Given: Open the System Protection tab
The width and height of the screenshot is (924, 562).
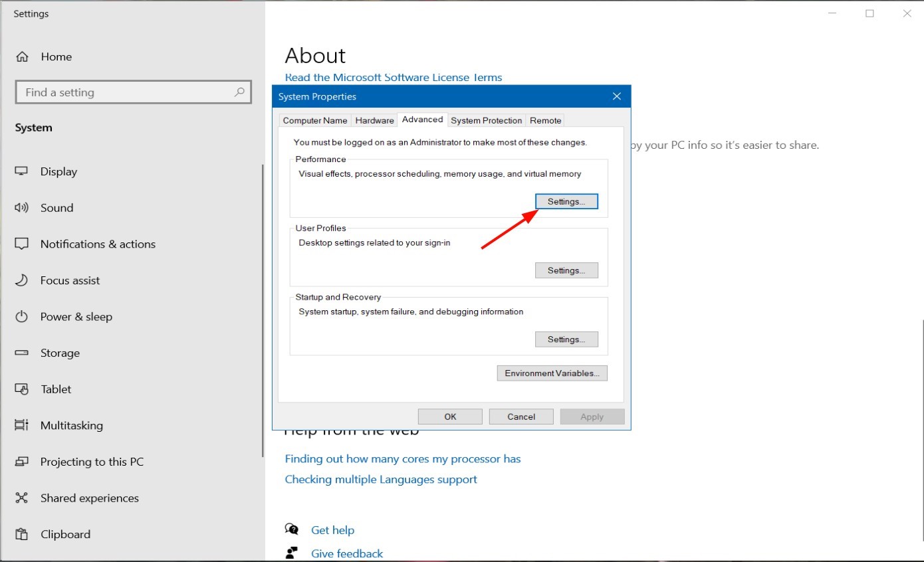Looking at the screenshot, I should click(486, 120).
